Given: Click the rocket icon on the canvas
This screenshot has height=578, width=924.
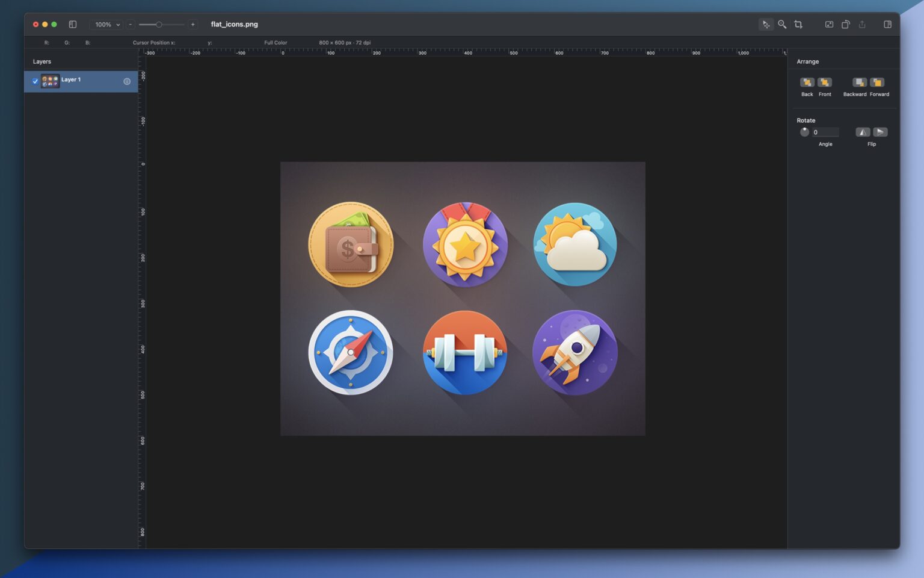Looking at the screenshot, I should [575, 353].
